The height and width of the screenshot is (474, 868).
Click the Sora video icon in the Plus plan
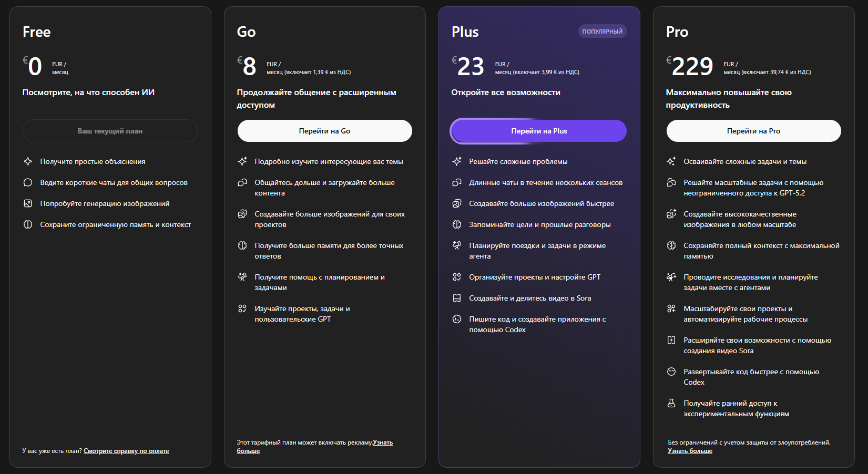[x=457, y=298]
